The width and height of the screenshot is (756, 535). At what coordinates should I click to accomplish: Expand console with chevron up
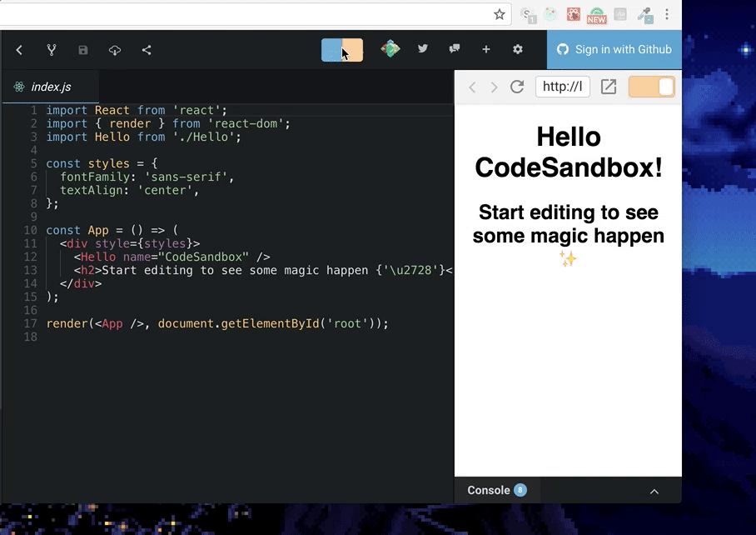[654, 491]
